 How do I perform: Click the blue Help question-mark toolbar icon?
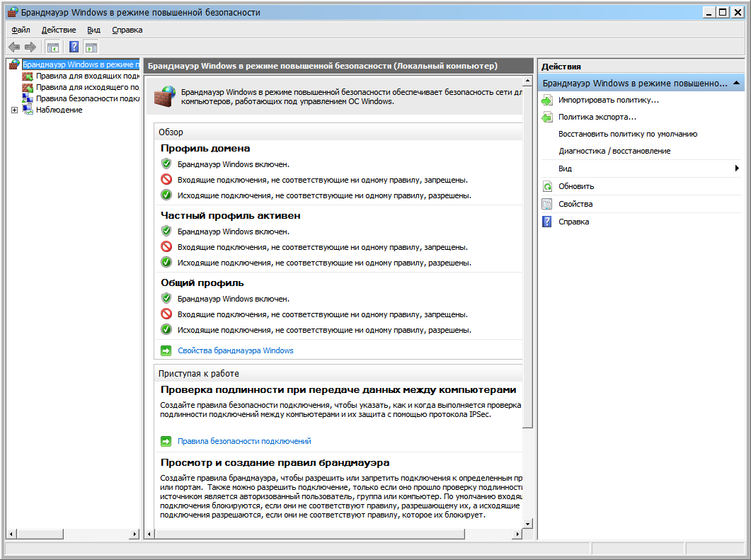coord(74,47)
